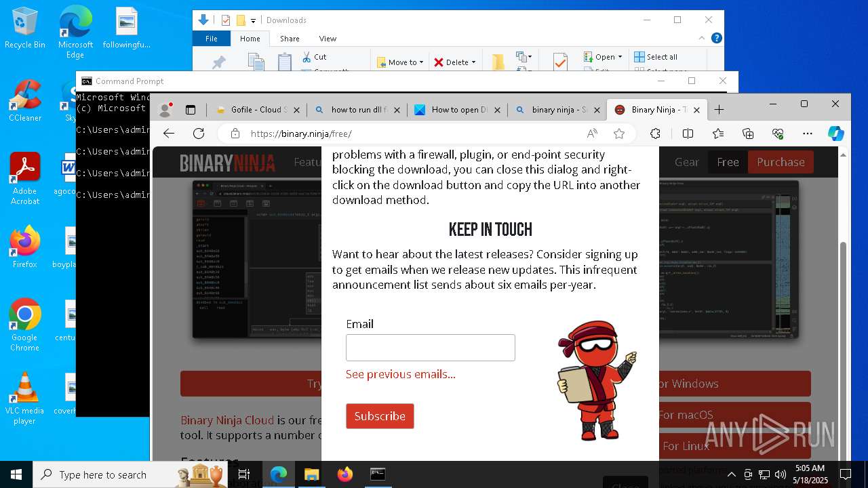This screenshot has width=868, height=488.
Task: Click the Purchase button on the site
Action: coord(781,162)
